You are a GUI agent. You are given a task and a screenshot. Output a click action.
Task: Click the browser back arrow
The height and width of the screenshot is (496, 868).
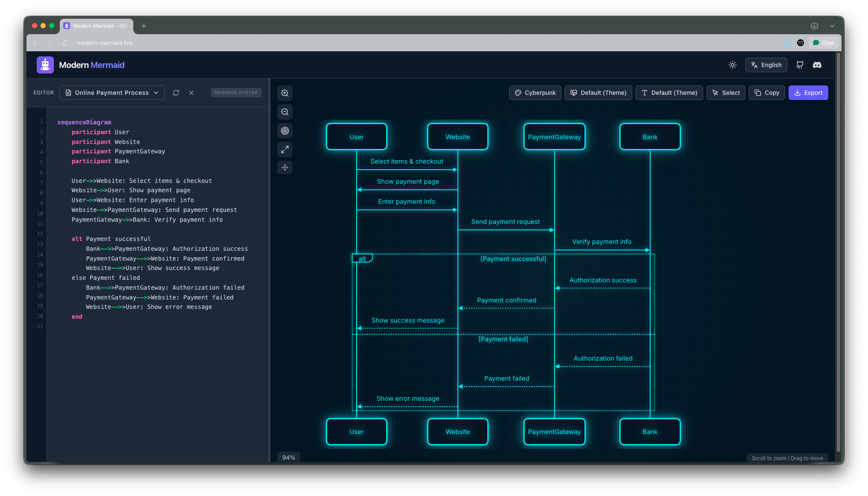35,43
